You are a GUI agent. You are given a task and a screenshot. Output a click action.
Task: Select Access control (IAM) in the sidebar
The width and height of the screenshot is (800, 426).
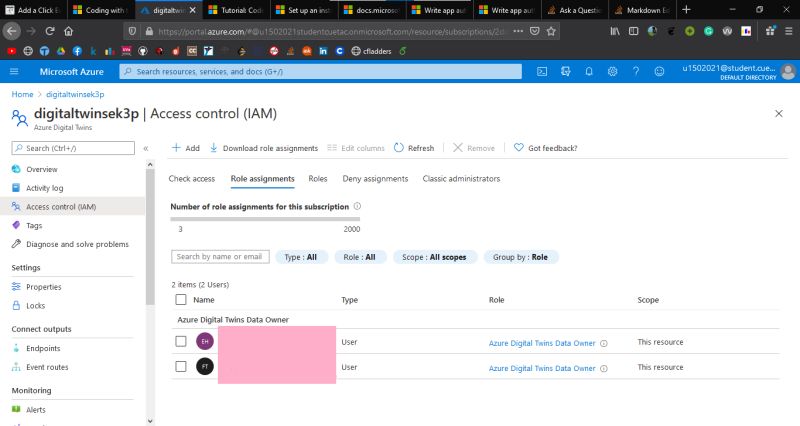pyautogui.click(x=61, y=207)
